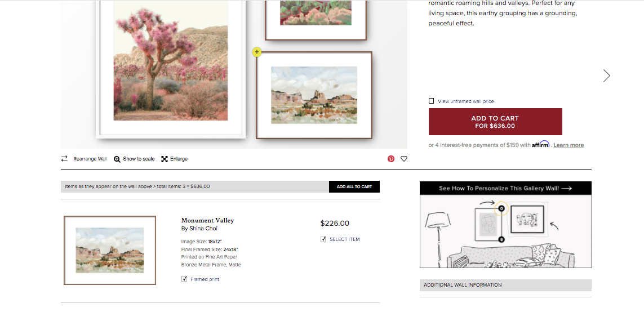Viewport: 644px width, 312px height.
Task: Toggle the Framed print checkbox
Action: pos(184,279)
